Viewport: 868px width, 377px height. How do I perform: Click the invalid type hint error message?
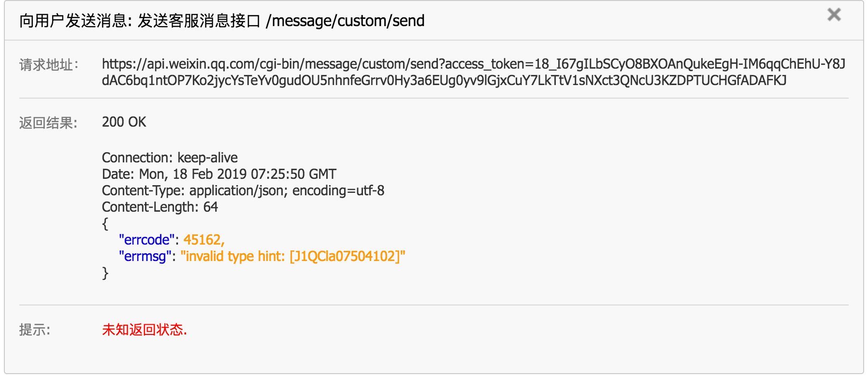293,256
